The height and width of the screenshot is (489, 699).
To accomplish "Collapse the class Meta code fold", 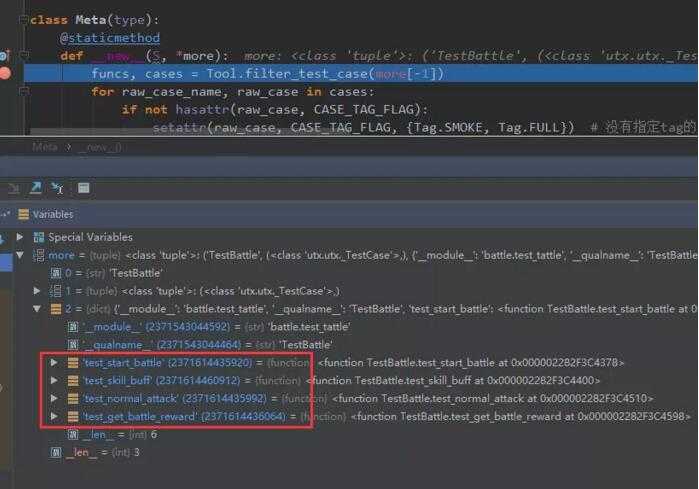I will pyautogui.click(x=23, y=20).
